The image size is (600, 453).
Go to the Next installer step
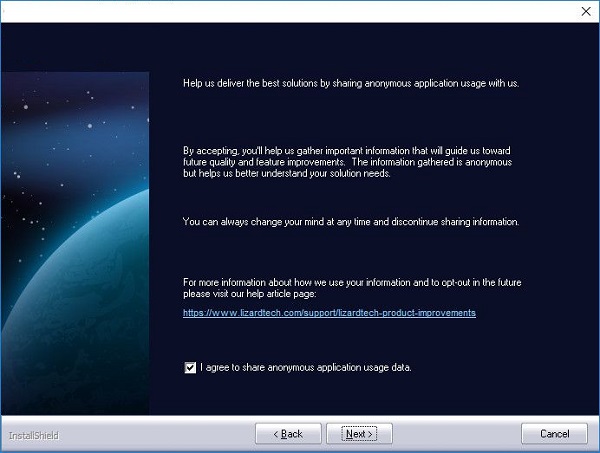359,433
